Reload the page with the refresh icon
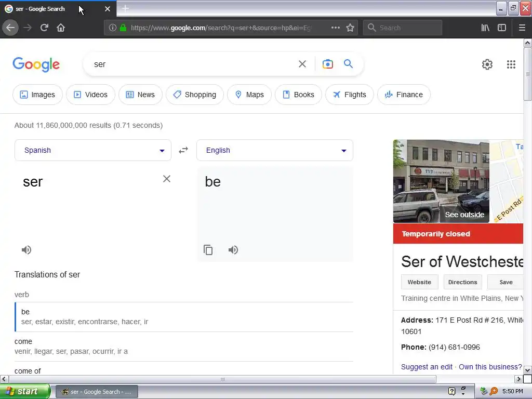Viewport: 532px width, 399px height. 44,28
